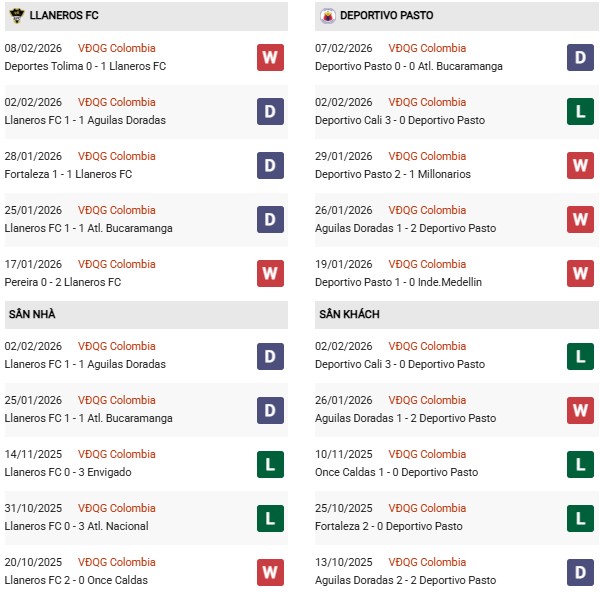The image size is (600, 596).
Task: Select the SÂN NHÀ section header
Action: click(x=32, y=314)
